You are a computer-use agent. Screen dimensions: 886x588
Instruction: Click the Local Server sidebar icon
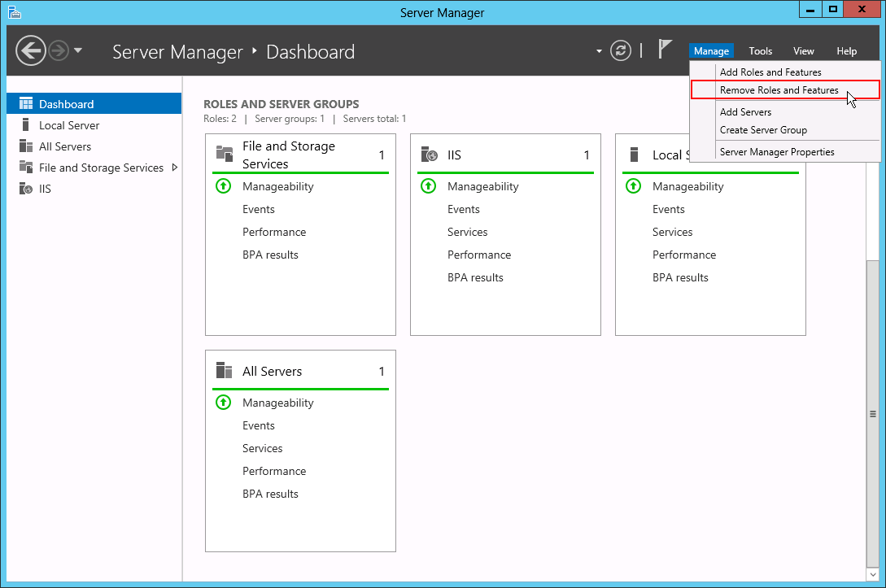[25, 124]
